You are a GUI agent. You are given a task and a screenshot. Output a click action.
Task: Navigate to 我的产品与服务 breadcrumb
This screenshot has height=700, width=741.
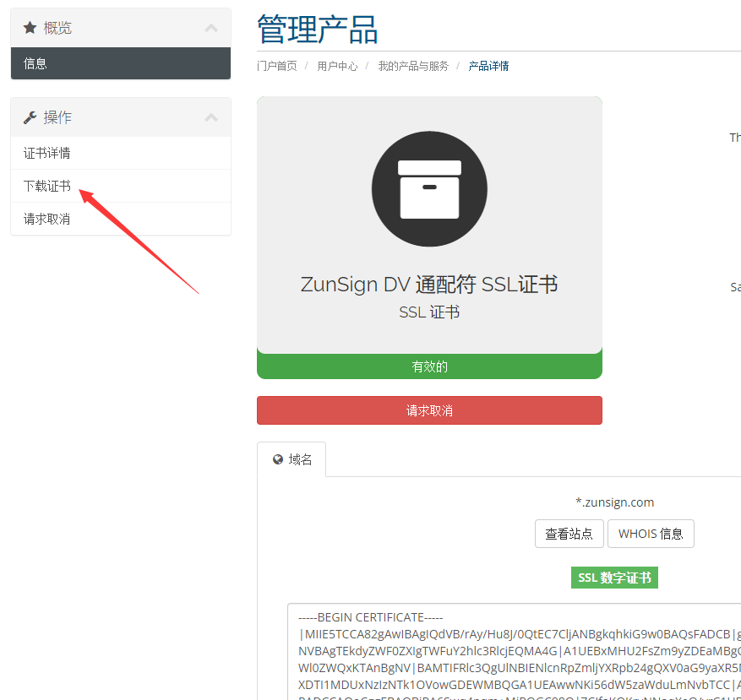[413, 66]
